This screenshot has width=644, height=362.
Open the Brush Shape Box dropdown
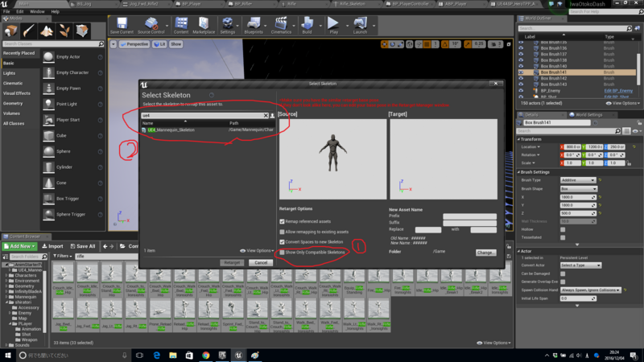(x=578, y=189)
